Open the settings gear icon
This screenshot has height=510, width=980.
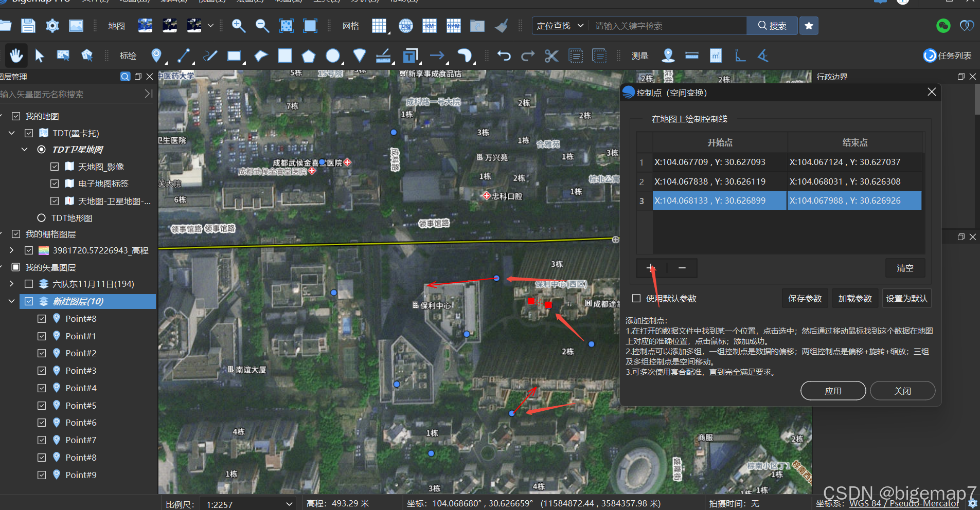pyautogui.click(x=52, y=26)
